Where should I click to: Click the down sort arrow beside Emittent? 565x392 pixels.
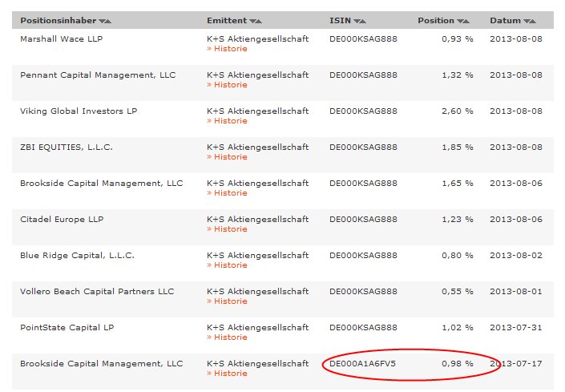click(x=253, y=21)
